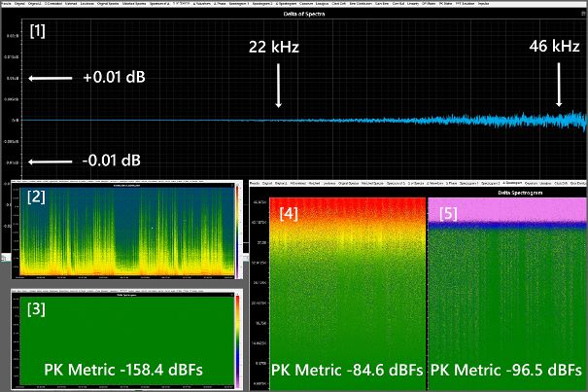Screen dimensions: 588x392
Task: Switch to the Original tab in the top tab bar
Action: [19, 3]
